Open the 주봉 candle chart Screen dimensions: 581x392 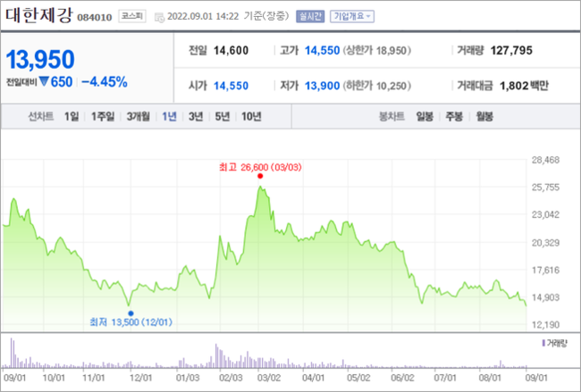[x=454, y=117]
